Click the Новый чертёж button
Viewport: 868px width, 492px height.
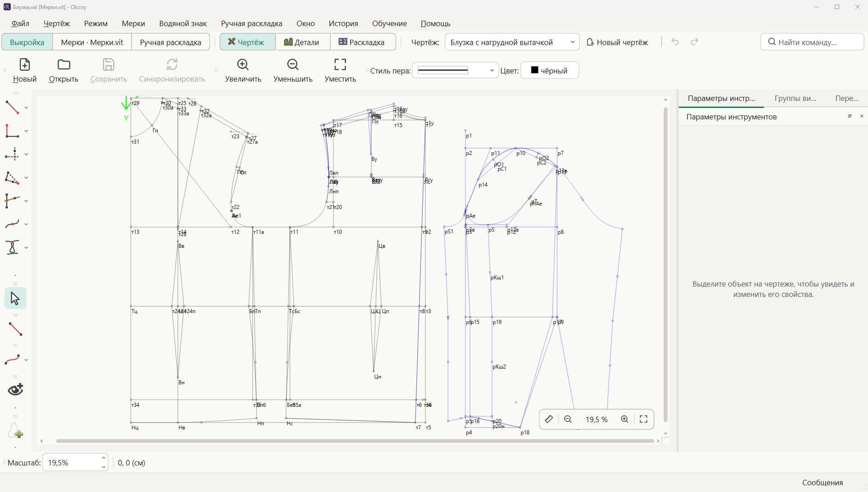coord(617,42)
